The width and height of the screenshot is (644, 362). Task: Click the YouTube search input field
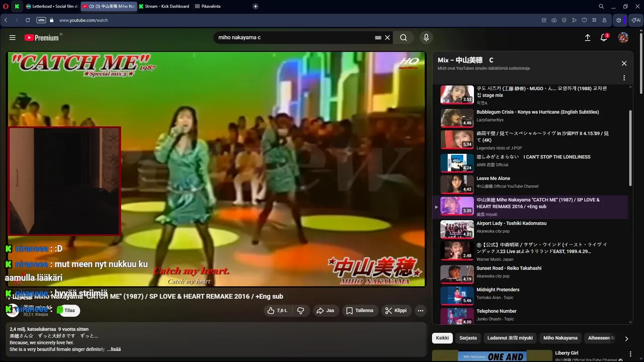[x=294, y=37]
